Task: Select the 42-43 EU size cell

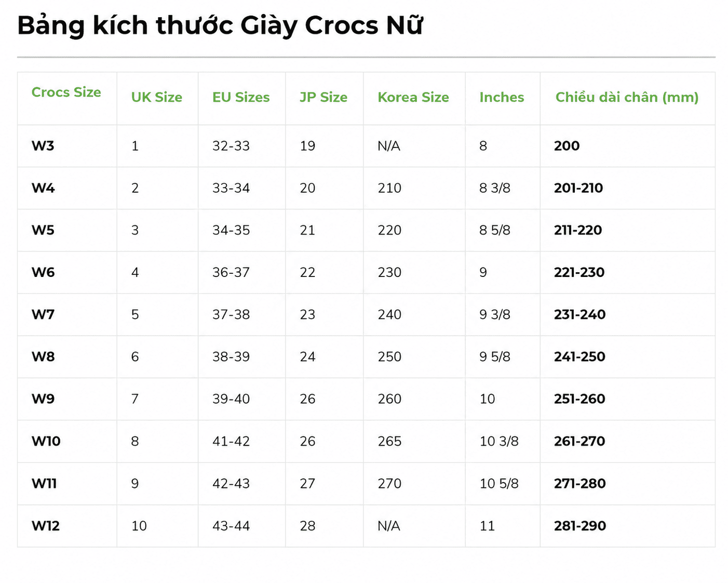Action: click(231, 484)
